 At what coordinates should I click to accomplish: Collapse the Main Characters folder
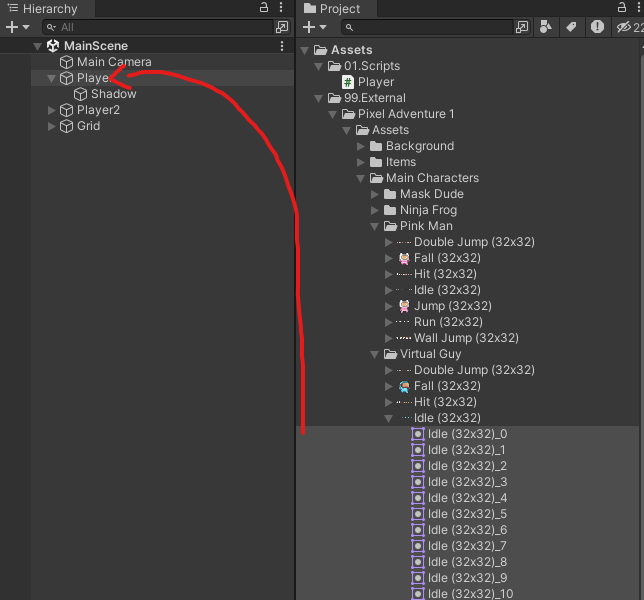pos(361,179)
